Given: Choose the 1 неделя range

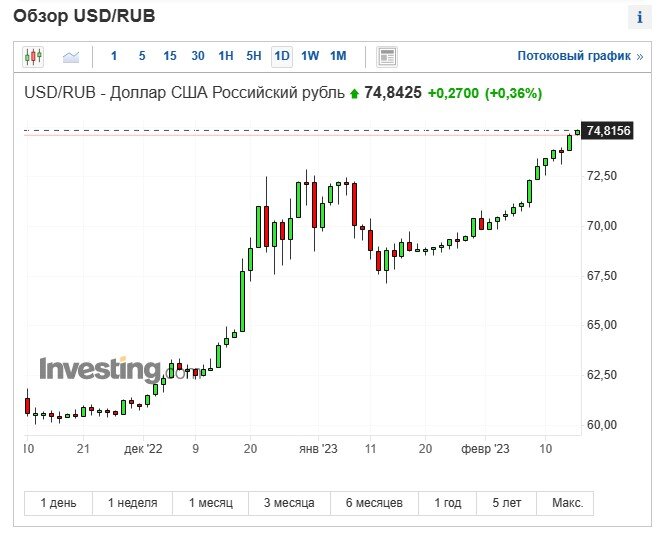Looking at the screenshot, I should tap(132, 503).
